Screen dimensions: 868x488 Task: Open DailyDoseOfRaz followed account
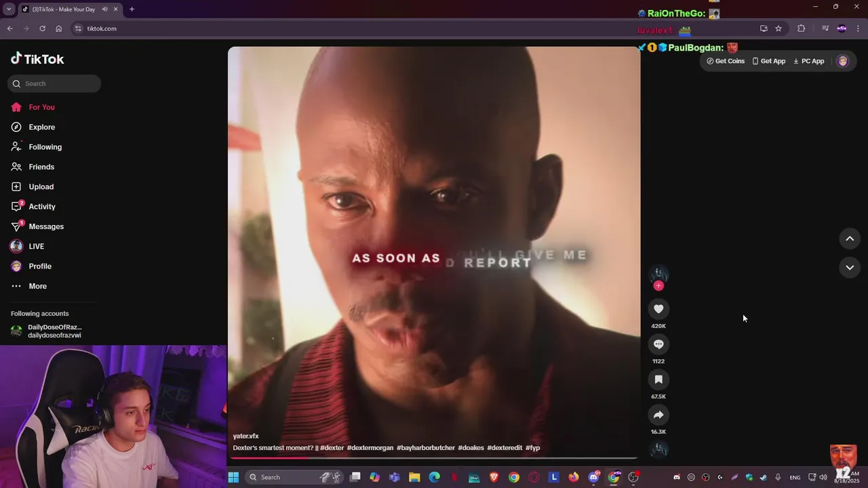point(46,331)
